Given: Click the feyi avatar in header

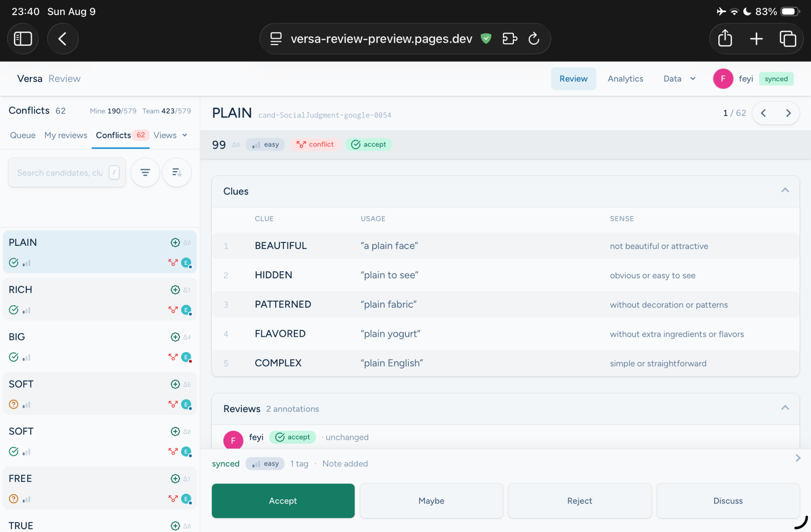Looking at the screenshot, I should (x=723, y=79).
